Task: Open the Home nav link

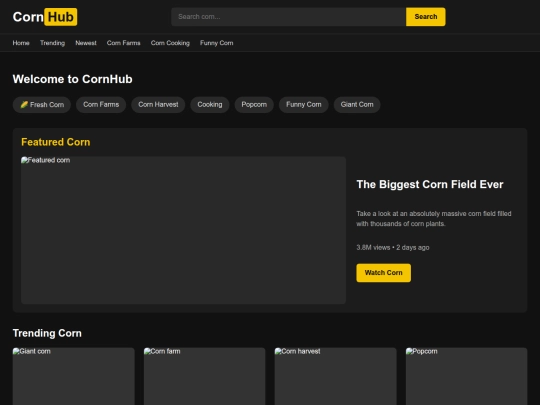Action: coord(21,43)
